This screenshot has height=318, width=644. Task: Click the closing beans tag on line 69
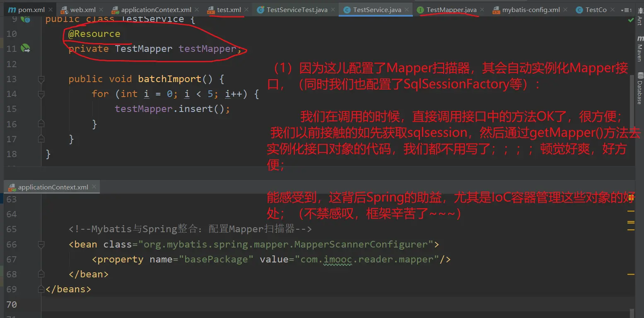[x=68, y=289]
